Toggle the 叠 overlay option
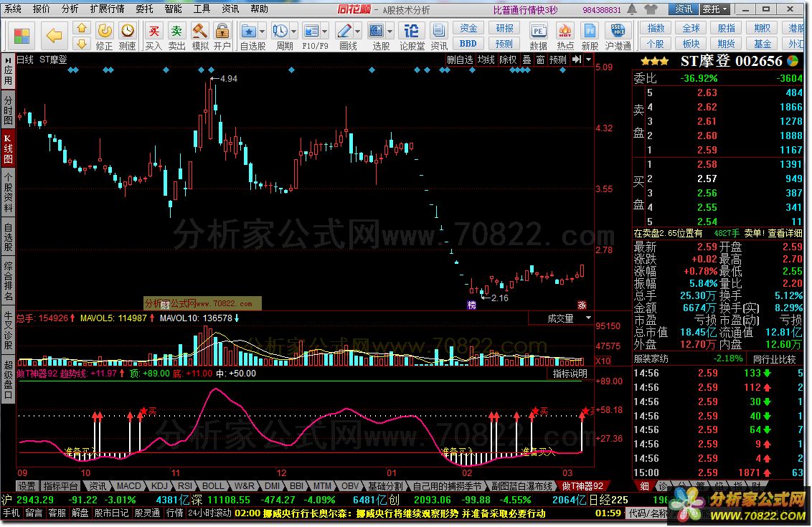Viewport: 812px width, 527px height. (527, 60)
